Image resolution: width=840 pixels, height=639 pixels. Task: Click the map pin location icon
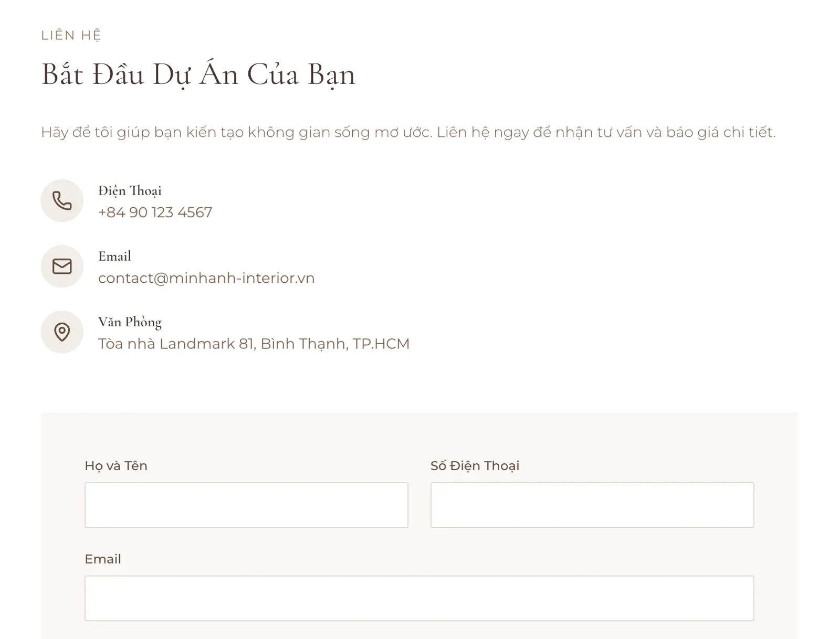click(x=62, y=332)
